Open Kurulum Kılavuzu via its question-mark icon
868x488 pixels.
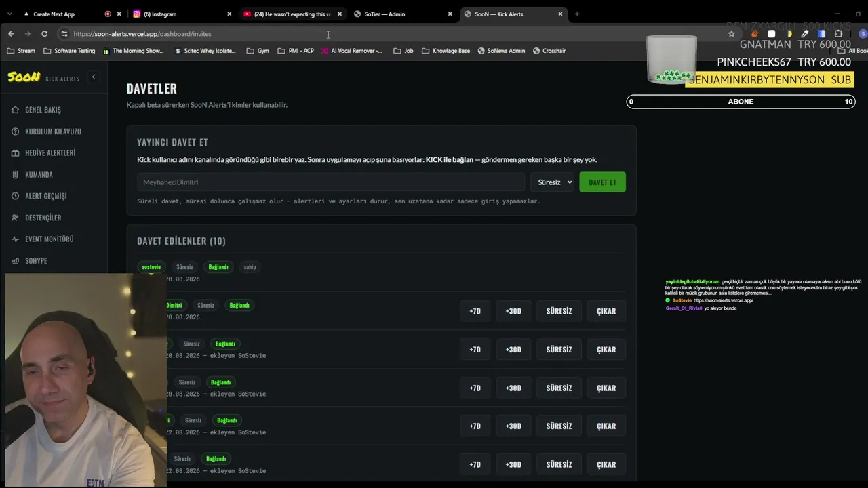point(16,131)
